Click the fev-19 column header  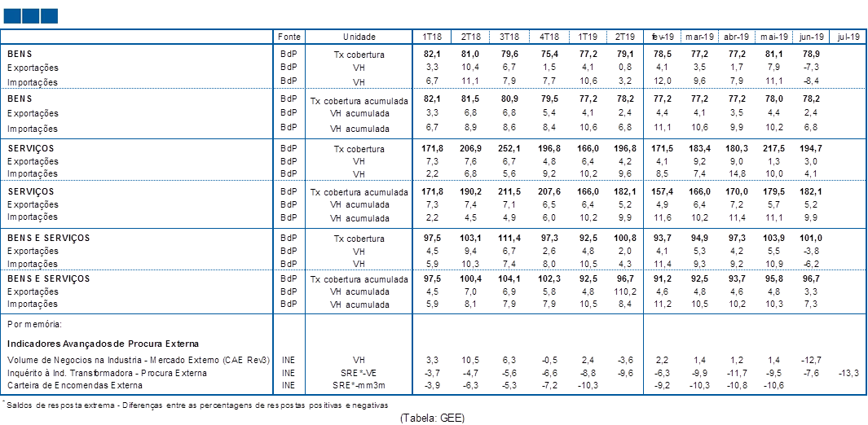663,37
